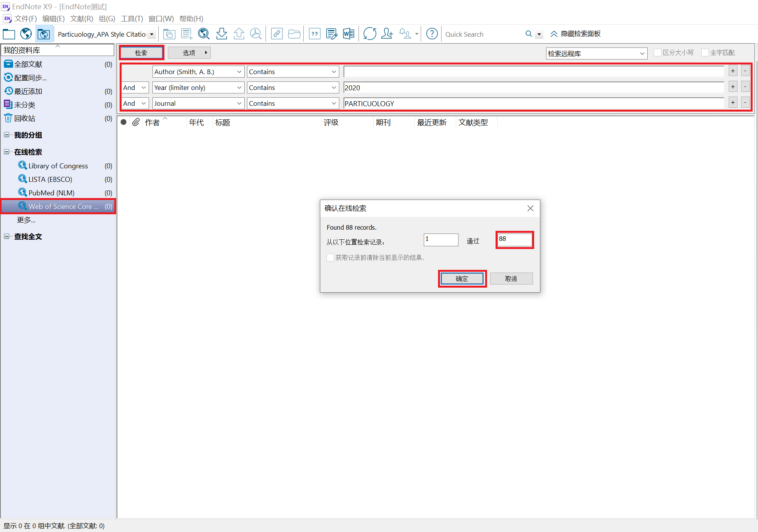Click the Return to Word icon
The height and width of the screenshot is (532, 758).
[349, 34]
